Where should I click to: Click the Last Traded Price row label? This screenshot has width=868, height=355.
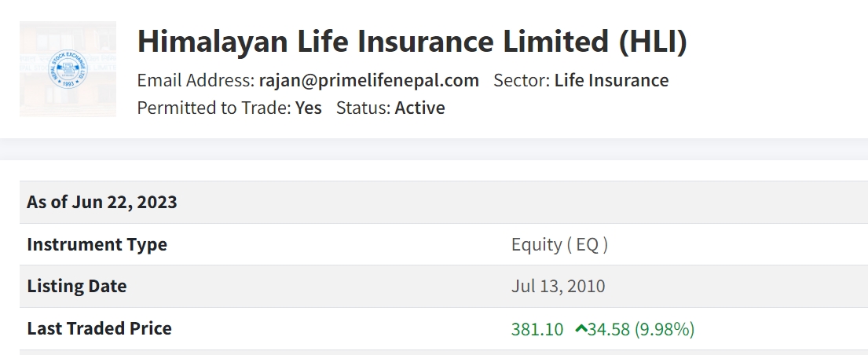(99, 328)
